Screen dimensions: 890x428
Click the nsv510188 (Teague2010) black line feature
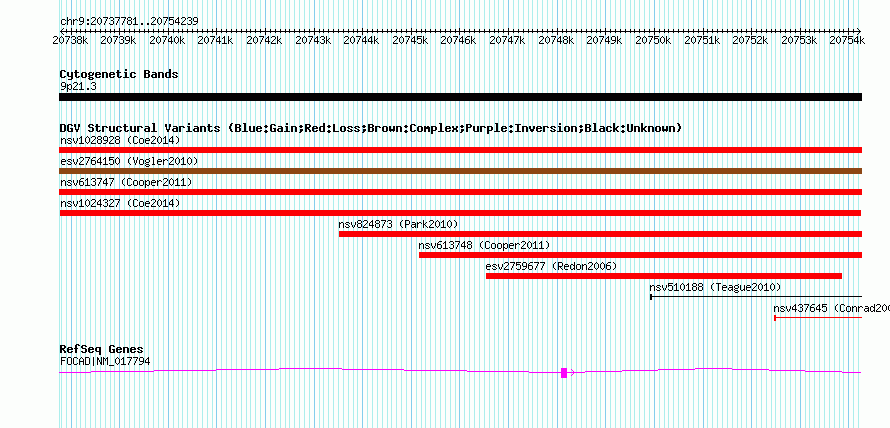[756, 296]
